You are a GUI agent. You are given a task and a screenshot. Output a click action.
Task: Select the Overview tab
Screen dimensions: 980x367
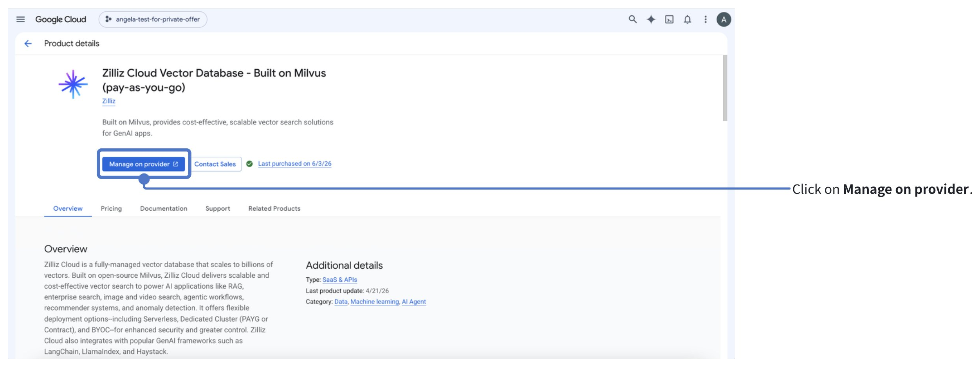click(68, 208)
